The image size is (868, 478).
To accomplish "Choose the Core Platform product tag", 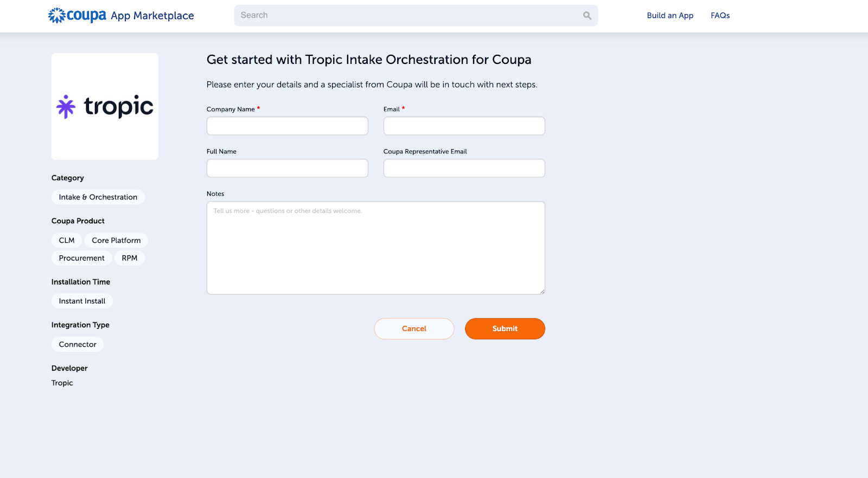I will [116, 241].
